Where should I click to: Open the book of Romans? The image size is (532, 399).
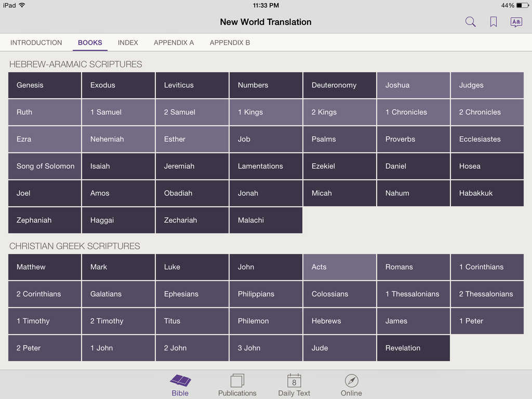(x=413, y=267)
